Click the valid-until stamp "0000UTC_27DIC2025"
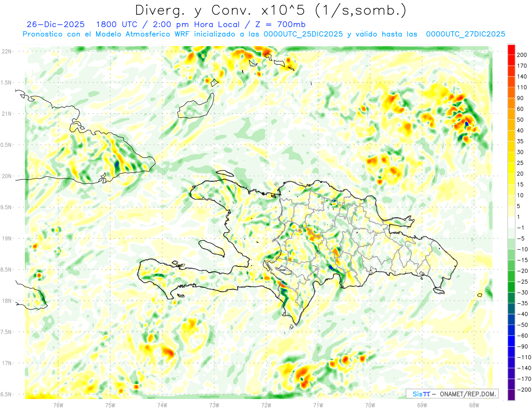Viewport: 532px width, 411px height. [465, 34]
